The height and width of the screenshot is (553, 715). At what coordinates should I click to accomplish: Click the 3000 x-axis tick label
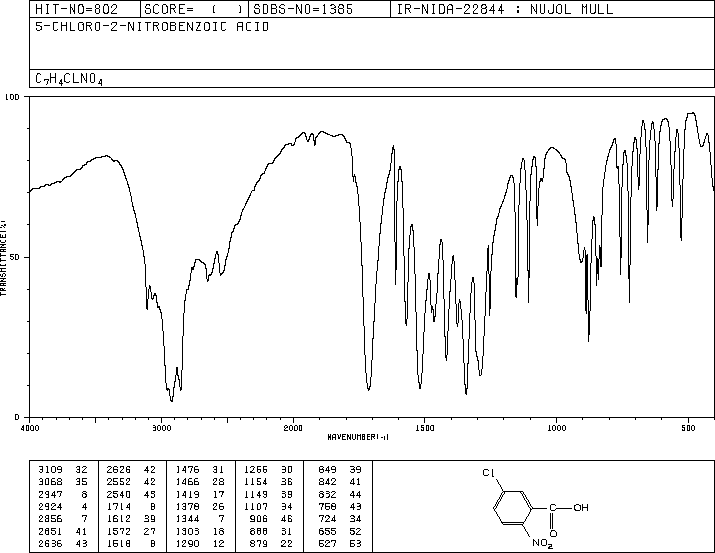coord(161,428)
